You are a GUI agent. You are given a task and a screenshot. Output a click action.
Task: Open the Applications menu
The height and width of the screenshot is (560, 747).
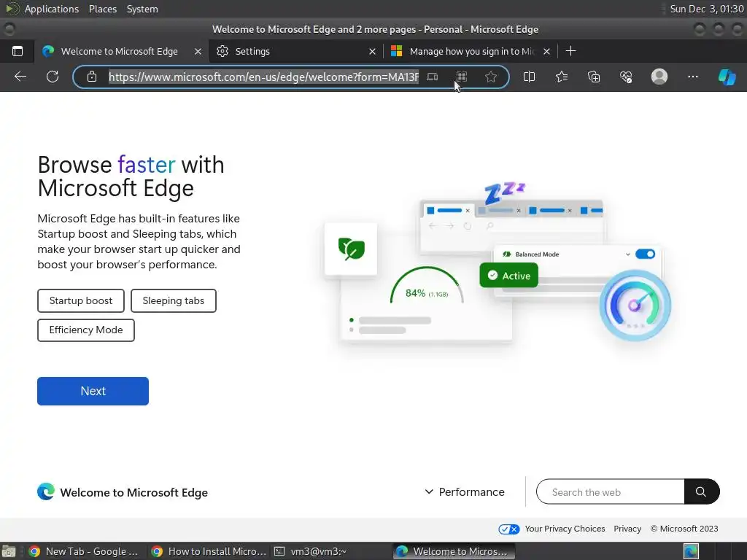coord(52,9)
